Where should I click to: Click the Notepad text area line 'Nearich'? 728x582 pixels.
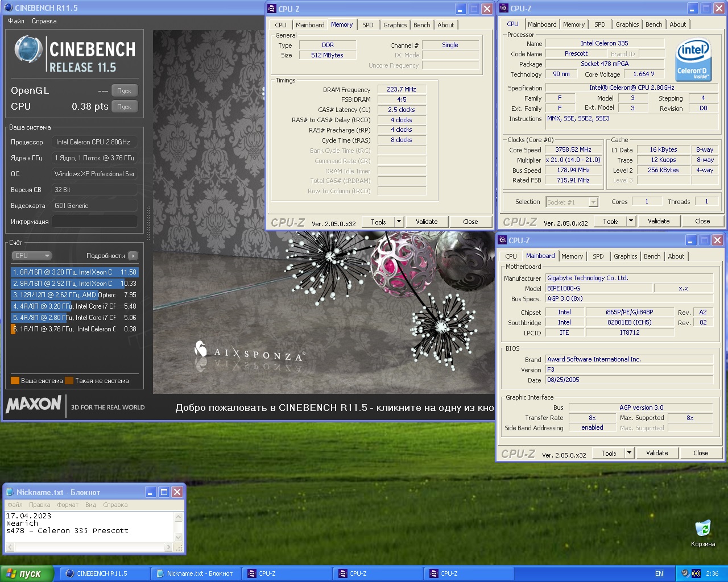click(x=22, y=523)
